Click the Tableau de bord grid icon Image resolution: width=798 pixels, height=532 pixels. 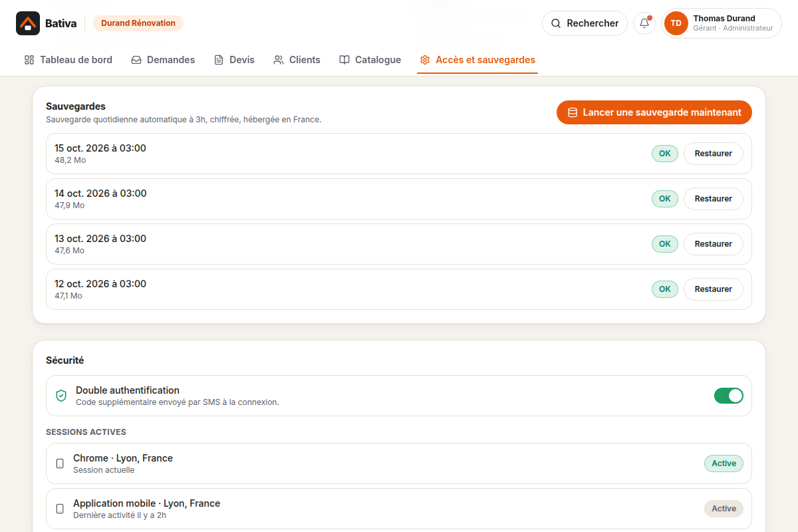[x=29, y=60]
